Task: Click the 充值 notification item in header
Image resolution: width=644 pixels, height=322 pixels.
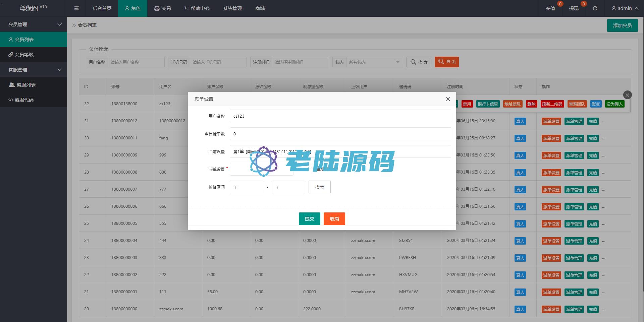Action: tap(550, 8)
